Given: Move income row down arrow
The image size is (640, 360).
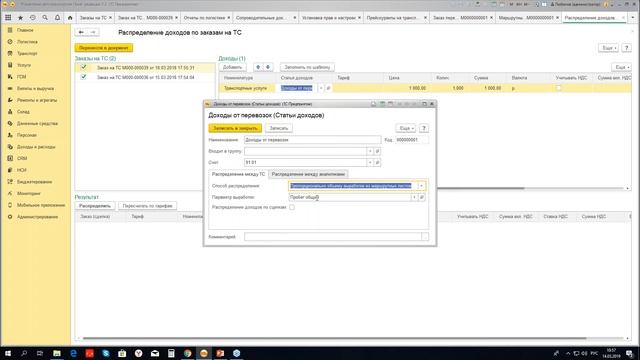Looking at the screenshot, I should pyautogui.click(x=268, y=67).
